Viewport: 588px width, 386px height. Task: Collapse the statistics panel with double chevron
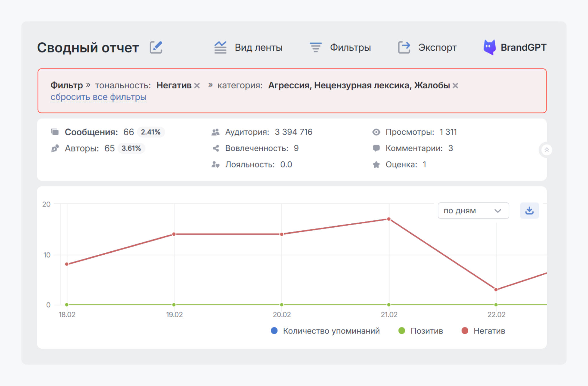[547, 150]
